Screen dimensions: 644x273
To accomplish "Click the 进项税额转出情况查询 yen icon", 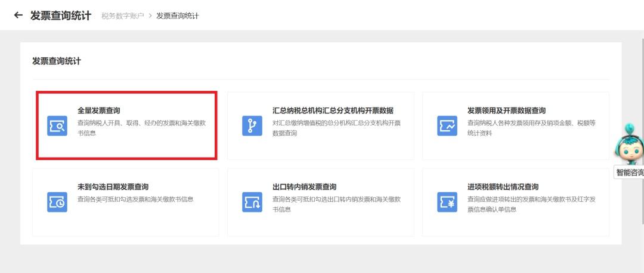I will [447, 202].
